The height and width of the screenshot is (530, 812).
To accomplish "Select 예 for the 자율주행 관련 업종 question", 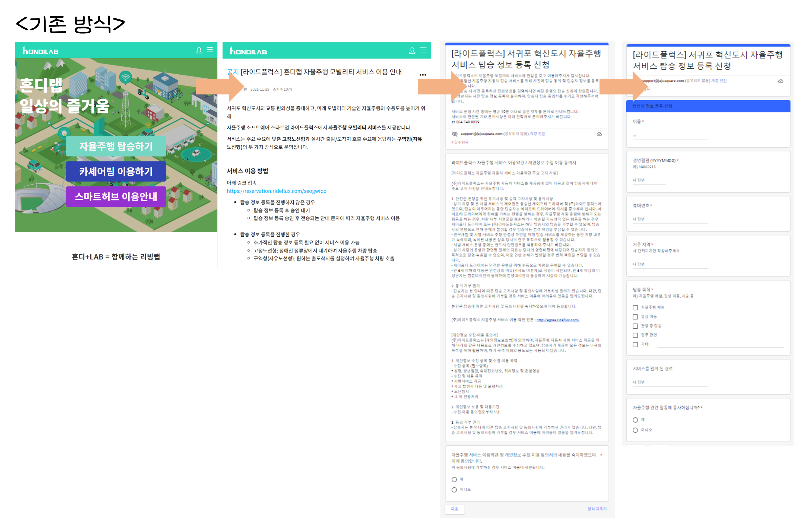I will click(635, 420).
